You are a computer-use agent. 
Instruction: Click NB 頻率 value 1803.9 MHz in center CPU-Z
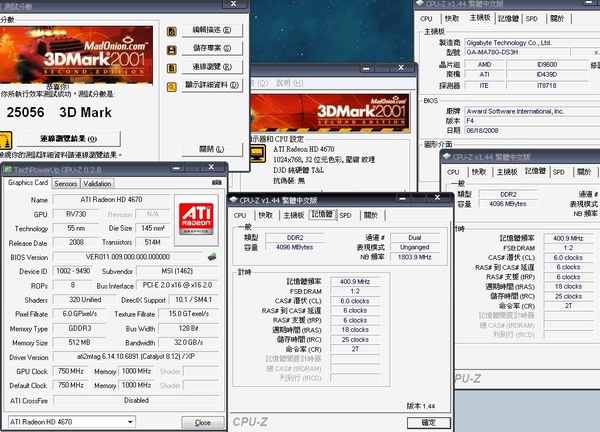(414, 257)
